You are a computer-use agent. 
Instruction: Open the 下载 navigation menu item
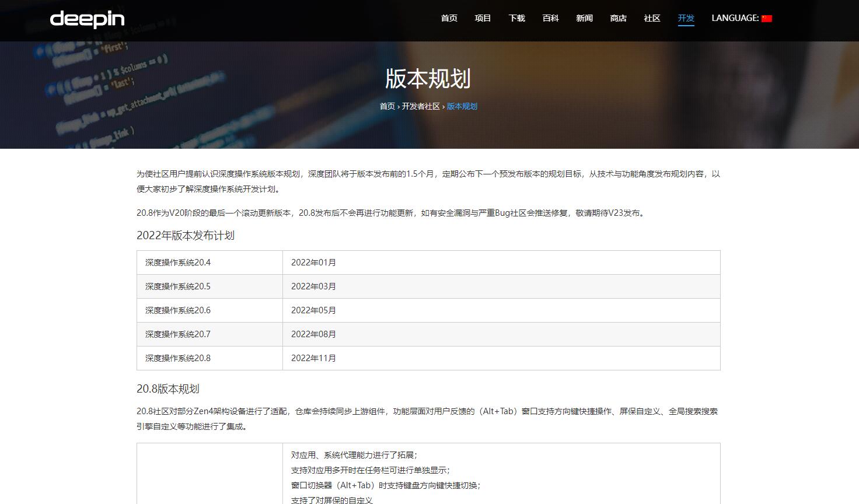coord(516,18)
